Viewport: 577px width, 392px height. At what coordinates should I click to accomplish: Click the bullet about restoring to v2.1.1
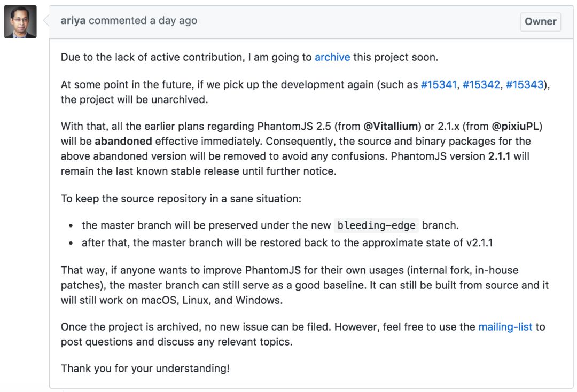tap(287, 243)
